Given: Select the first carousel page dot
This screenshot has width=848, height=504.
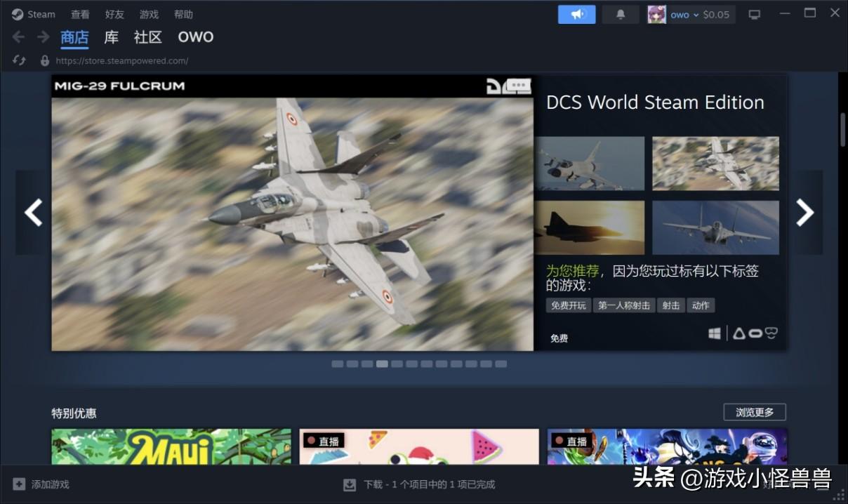Looking at the screenshot, I should [x=337, y=364].
